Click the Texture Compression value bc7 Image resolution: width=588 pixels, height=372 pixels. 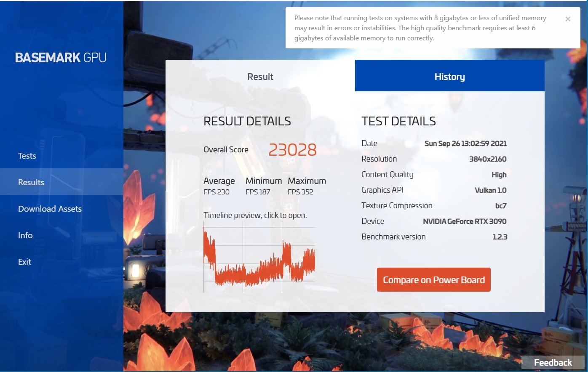[x=501, y=206]
